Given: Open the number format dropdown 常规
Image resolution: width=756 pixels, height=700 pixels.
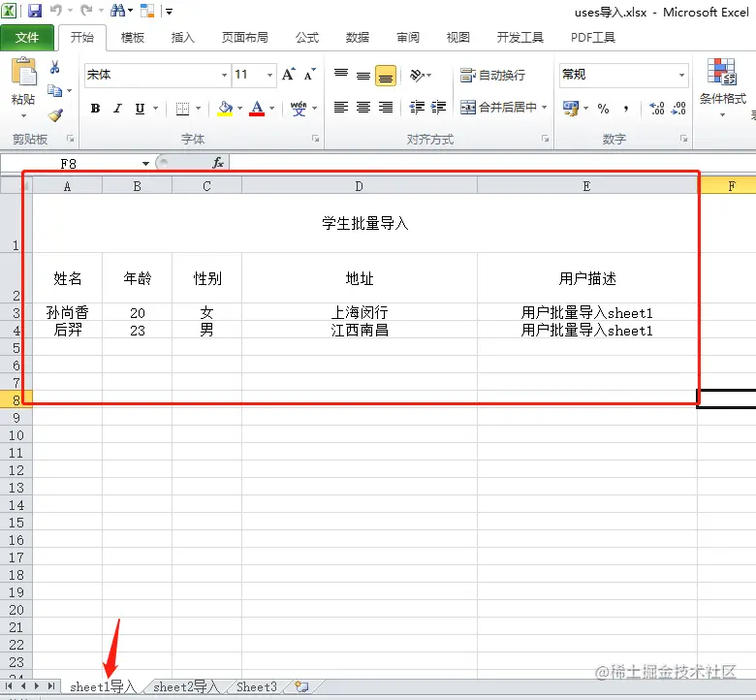Looking at the screenshot, I should 681,76.
